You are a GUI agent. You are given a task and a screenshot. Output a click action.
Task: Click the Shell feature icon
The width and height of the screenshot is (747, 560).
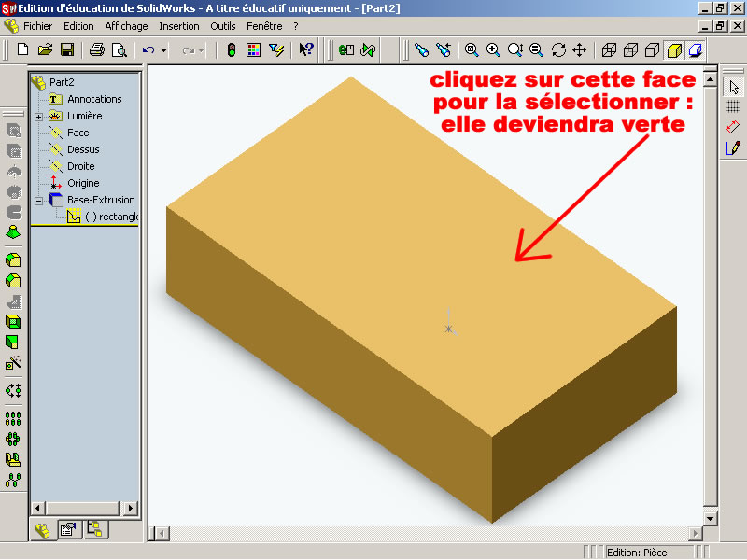pyautogui.click(x=13, y=322)
